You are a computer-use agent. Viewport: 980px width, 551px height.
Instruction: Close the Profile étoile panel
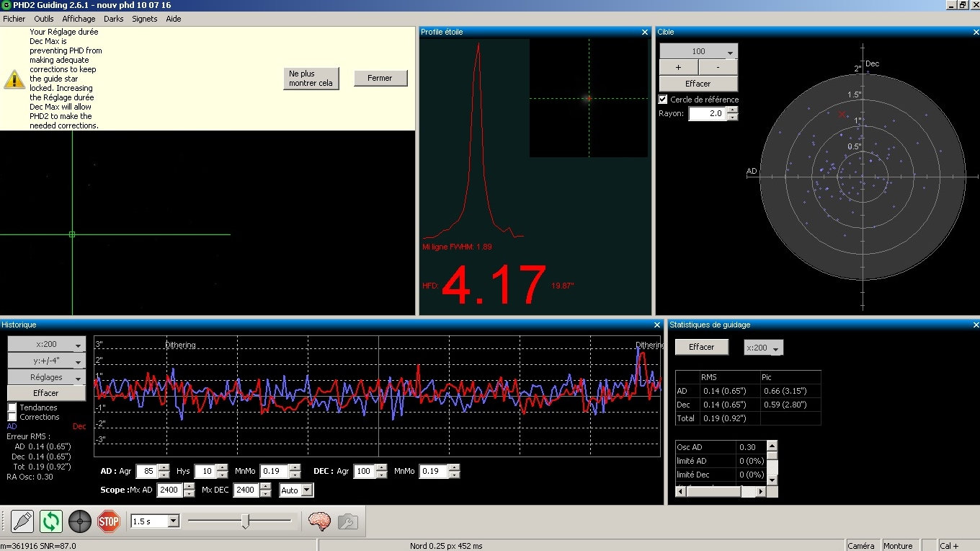click(x=645, y=32)
